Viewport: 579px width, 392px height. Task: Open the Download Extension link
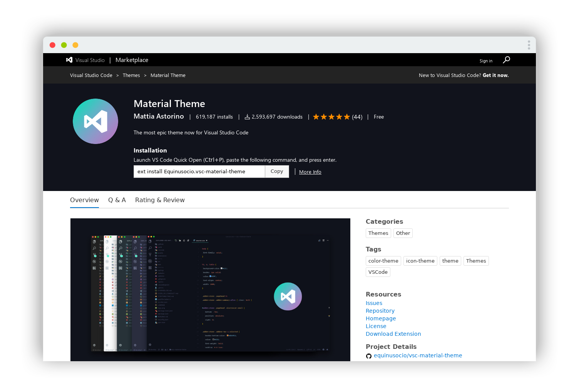(393, 333)
